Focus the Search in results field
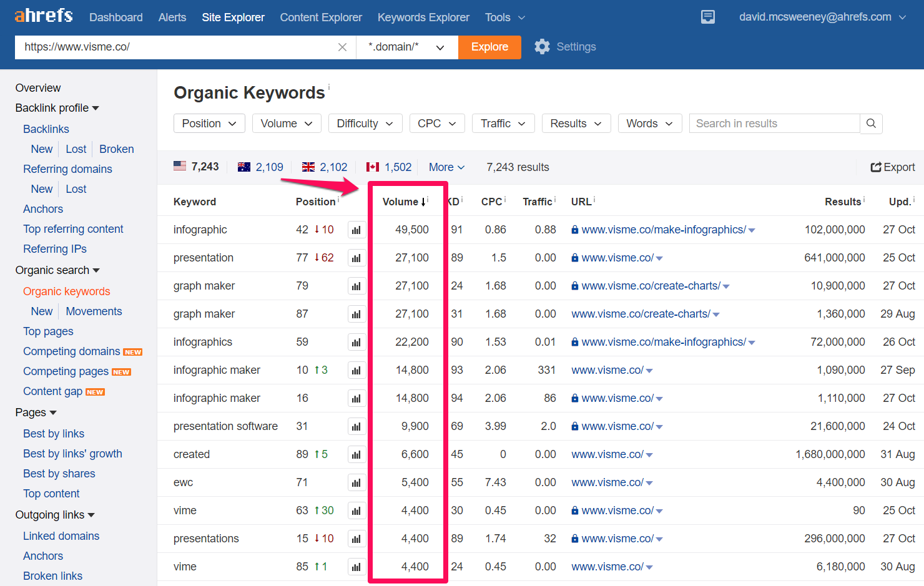Screen dimensions: 924x586 coord(775,124)
